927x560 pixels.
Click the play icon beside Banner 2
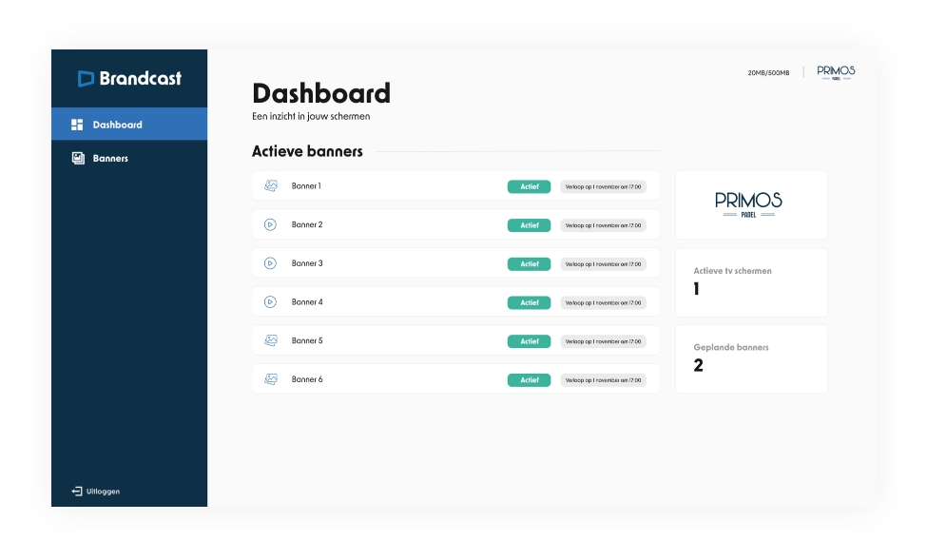tap(270, 225)
